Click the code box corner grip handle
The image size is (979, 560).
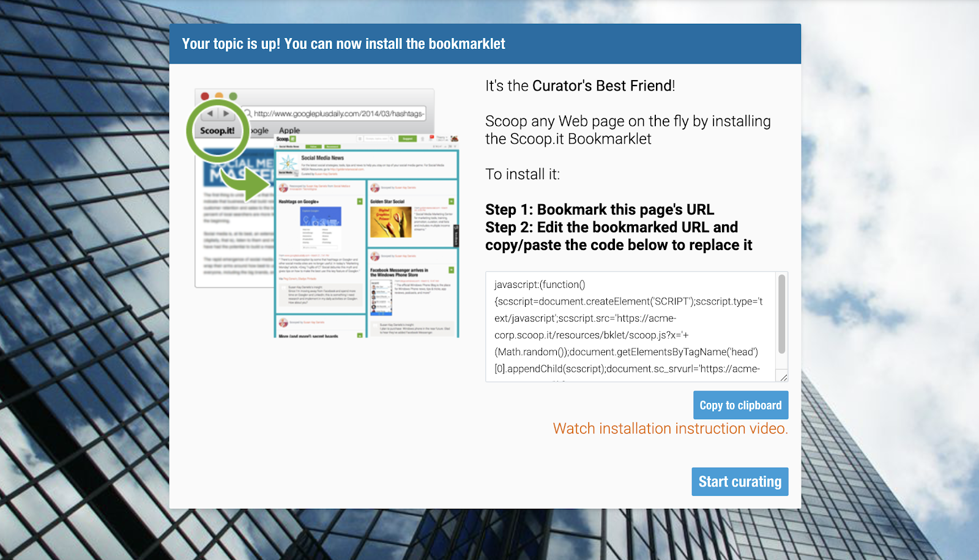click(x=783, y=377)
